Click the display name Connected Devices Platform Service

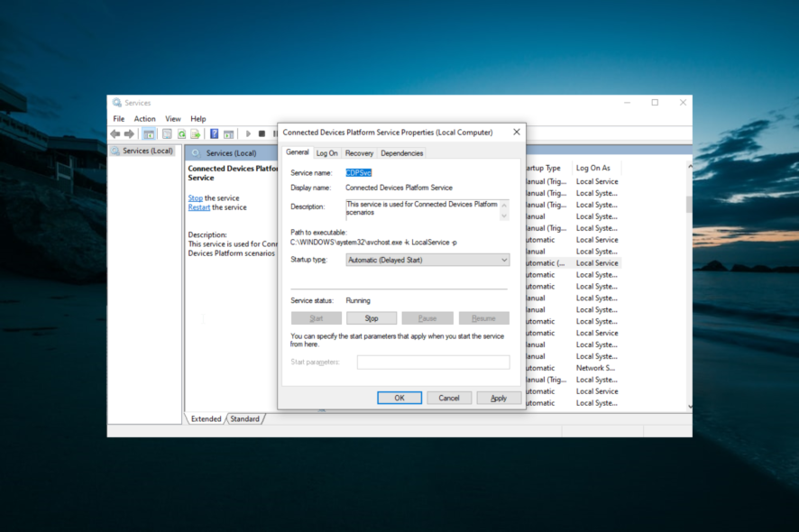[x=399, y=188]
